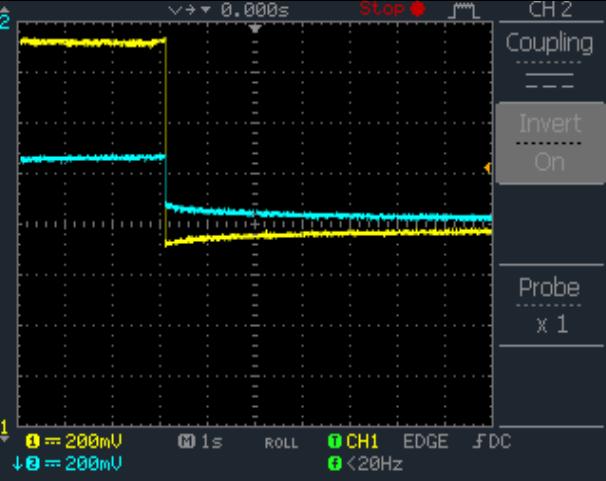606x481 pixels.
Task: Click the channel 2 ground marker at top left
Action: click(x=5, y=19)
